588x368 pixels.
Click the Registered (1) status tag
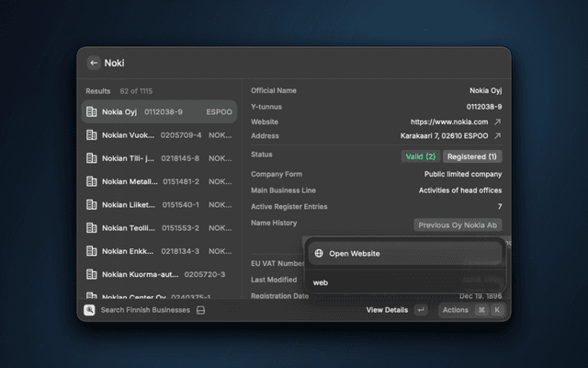(472, 156)
